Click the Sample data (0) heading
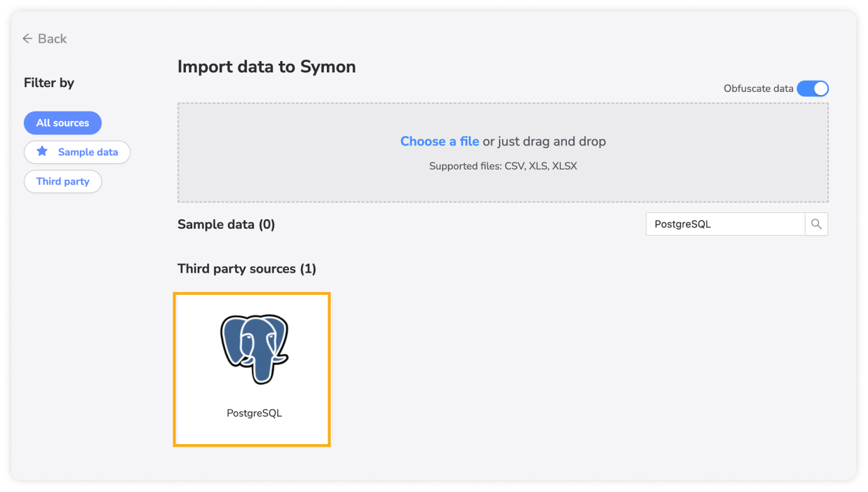Image resolution: width=868 pixels, height=492 pixels. click(226, 224)
